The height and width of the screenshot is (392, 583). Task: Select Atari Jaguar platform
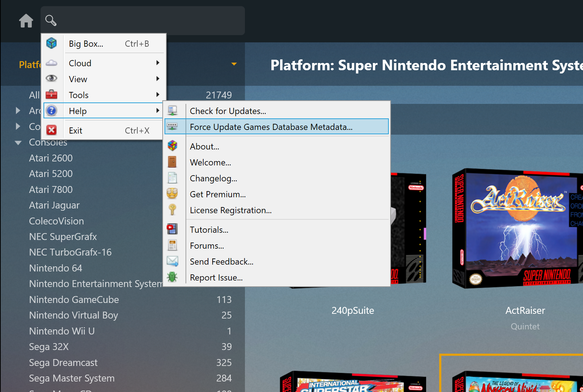(54, 205)
